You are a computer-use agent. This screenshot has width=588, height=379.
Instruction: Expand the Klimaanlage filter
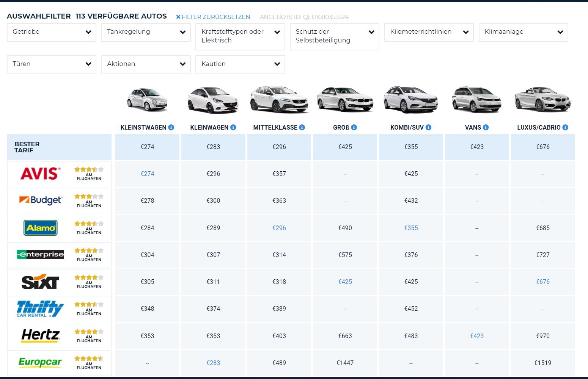pos(524,32)
